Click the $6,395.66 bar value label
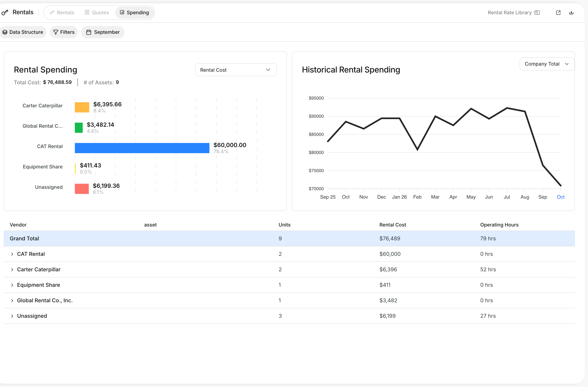Viewport: 588px width, 387px height. tap(107, 104)
